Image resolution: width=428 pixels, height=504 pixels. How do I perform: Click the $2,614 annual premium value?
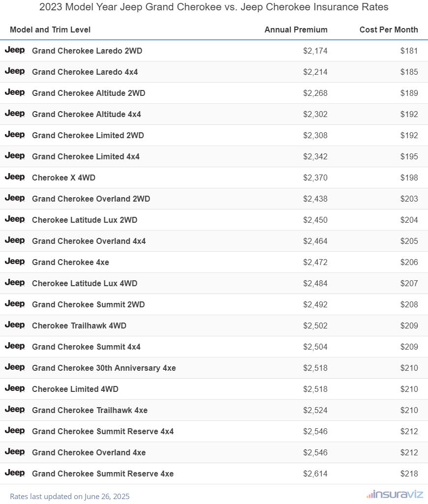pyautogui.click(x=315, y=474)
